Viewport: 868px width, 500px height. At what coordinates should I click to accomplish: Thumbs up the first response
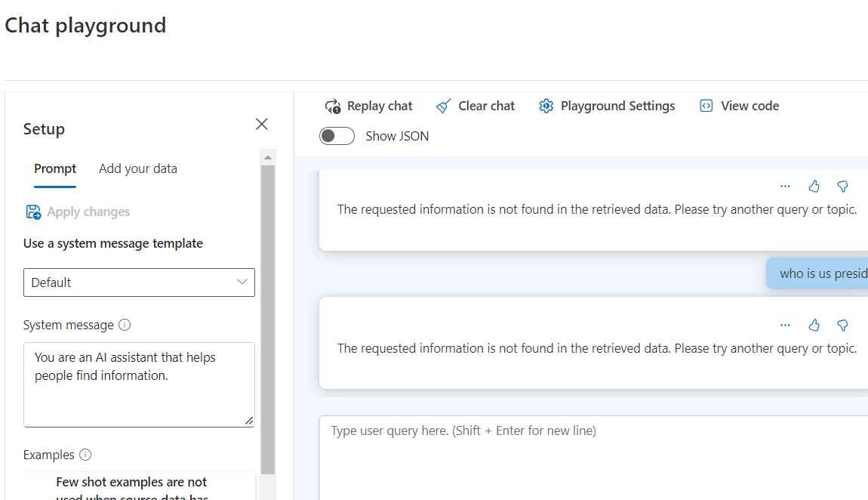click(x=814, y=187)
